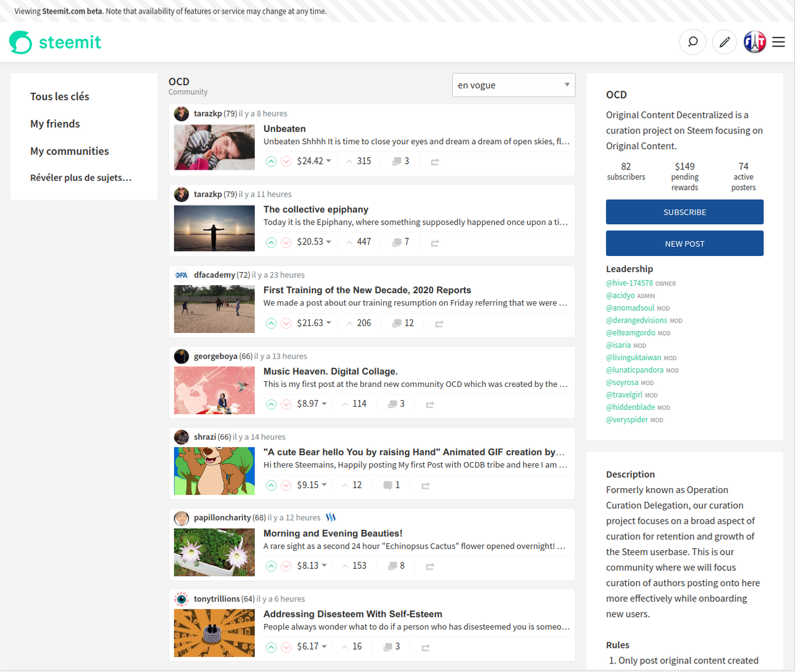Click the cactus flower thumbnail
Viewport: 795px width, 672px height.
(214, 552)
